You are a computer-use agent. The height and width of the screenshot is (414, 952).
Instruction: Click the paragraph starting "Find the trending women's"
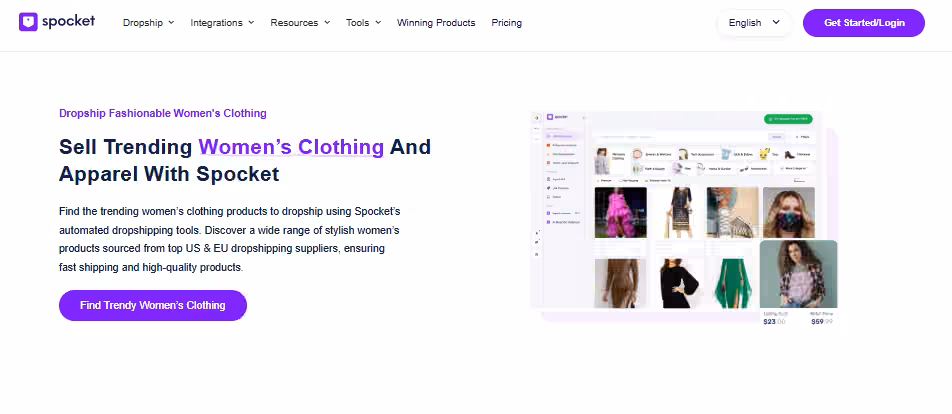(x=230, y=239)
